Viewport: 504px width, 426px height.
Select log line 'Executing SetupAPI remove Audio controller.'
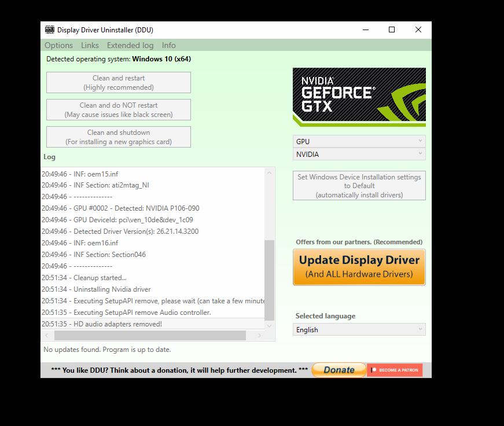click(153, 313)
